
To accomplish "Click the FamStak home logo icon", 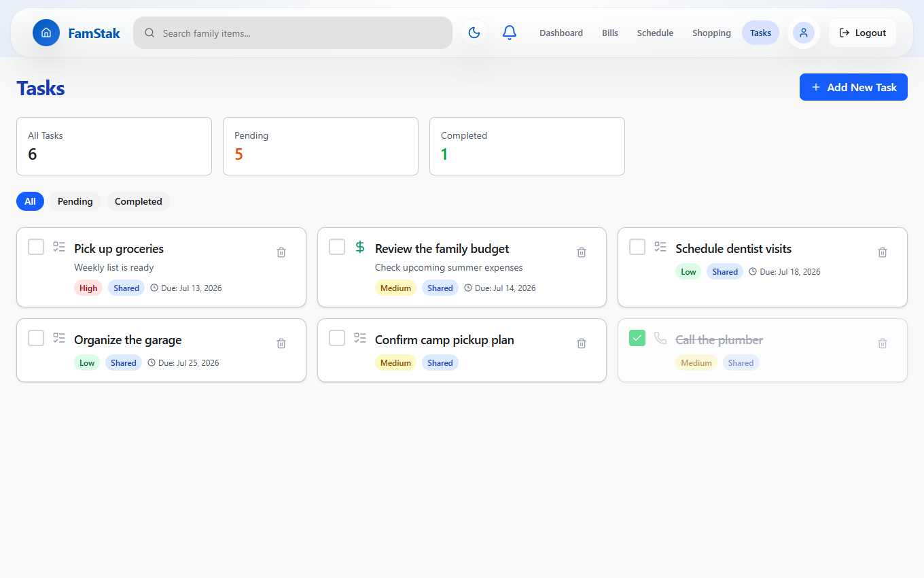I will coord(46,33).
